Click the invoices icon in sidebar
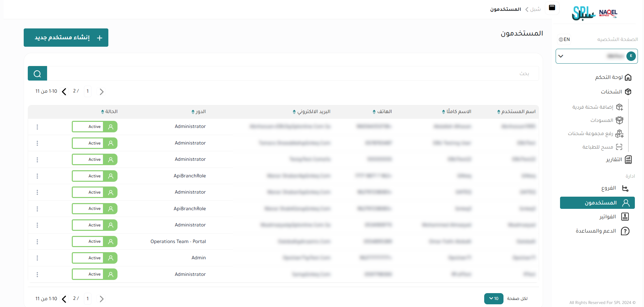The width and height of the screenshot is (644, 307). pyautogui.click(x=625, y=217)
